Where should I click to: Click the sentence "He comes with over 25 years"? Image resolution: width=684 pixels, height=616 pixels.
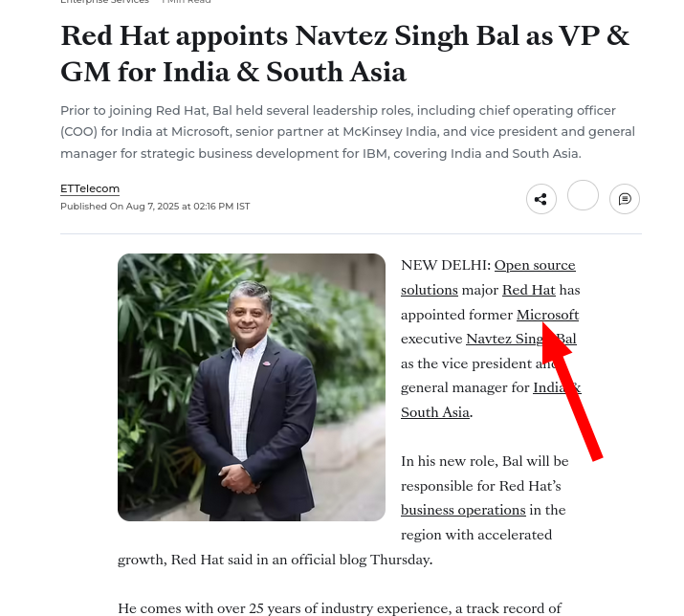340,608
